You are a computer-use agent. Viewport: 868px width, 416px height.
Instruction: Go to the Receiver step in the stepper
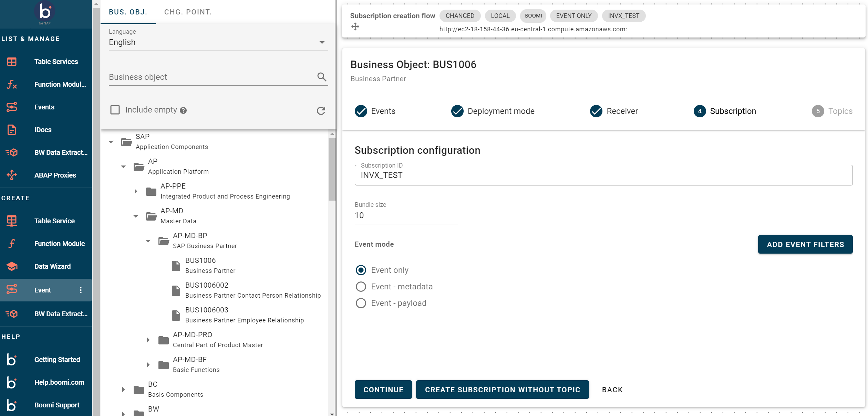click(x=614, y=111)
